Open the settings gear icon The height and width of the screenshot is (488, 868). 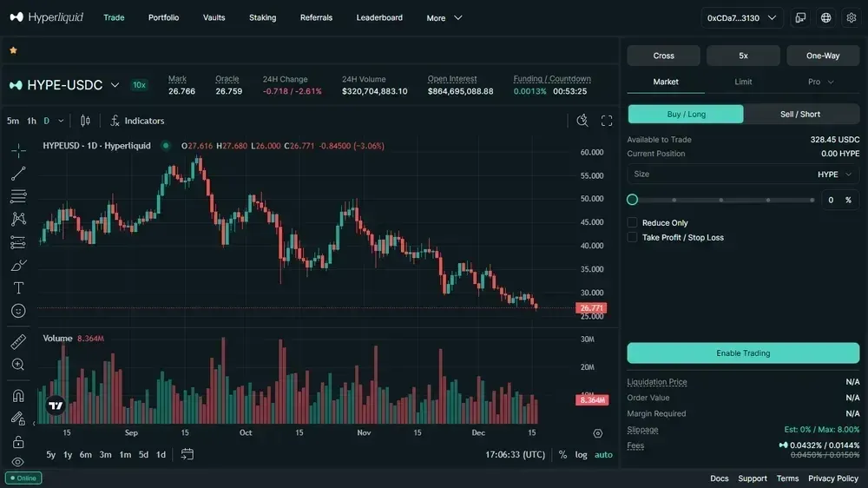click(852, 17)
